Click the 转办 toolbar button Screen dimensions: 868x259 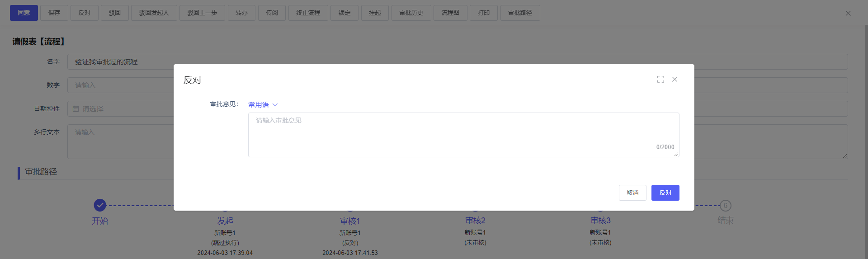241,13
